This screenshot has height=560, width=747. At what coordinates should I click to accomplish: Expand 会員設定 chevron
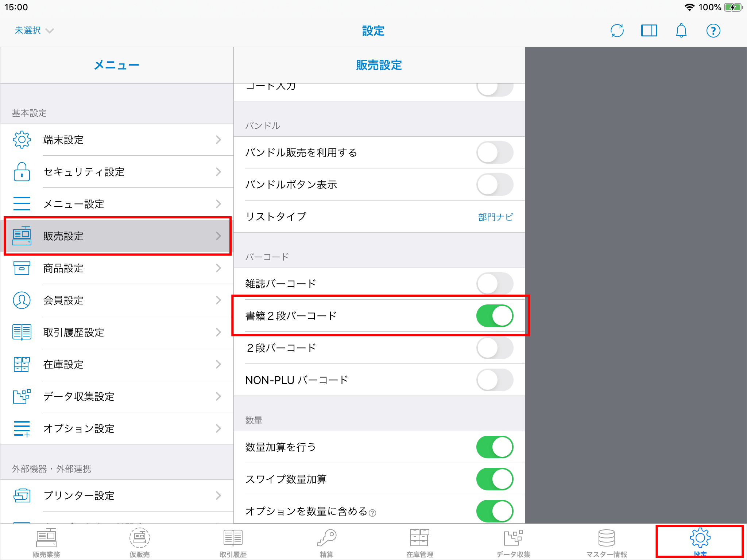[218, 300]
